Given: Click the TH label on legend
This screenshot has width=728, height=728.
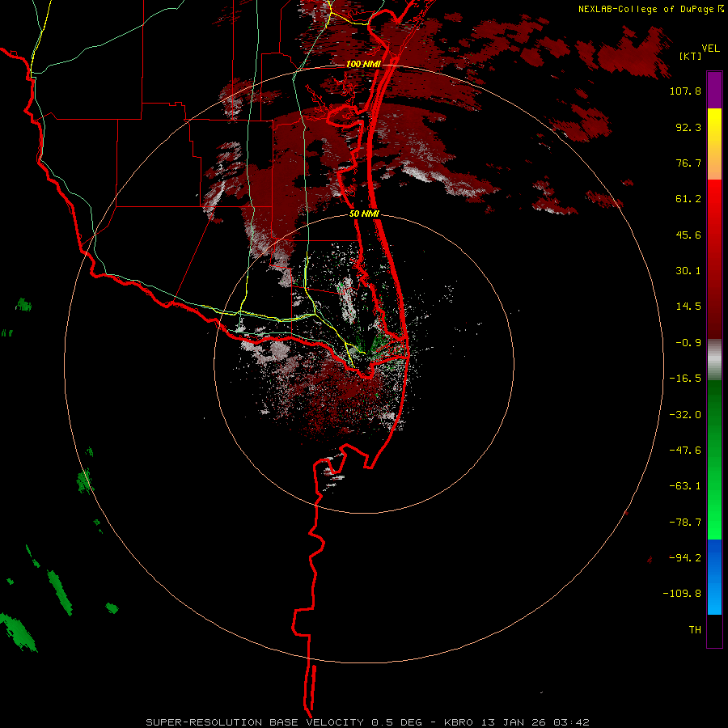Looking at the screenshot, I should 695,630.
